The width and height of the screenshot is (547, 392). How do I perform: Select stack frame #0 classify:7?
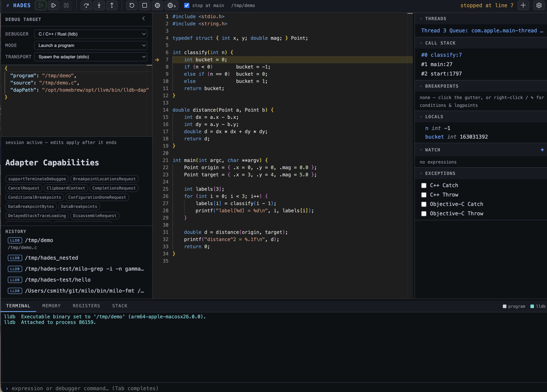pyautogui.click(x=481, y=55)
